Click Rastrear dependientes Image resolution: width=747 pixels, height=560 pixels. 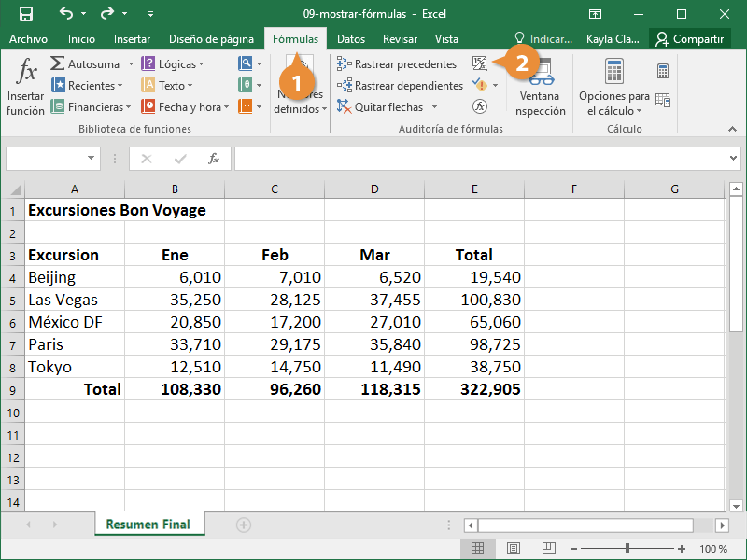pos(400,86)
